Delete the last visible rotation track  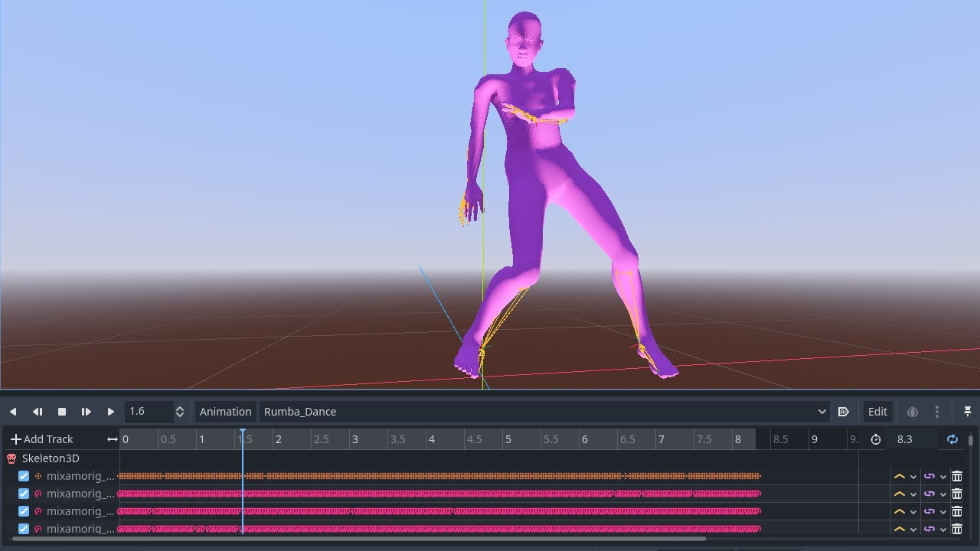(x=957, y=529)
